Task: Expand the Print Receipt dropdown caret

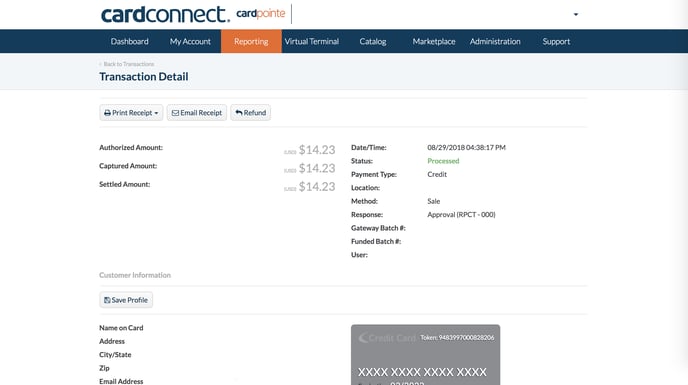Action: [x=156, y=113]
